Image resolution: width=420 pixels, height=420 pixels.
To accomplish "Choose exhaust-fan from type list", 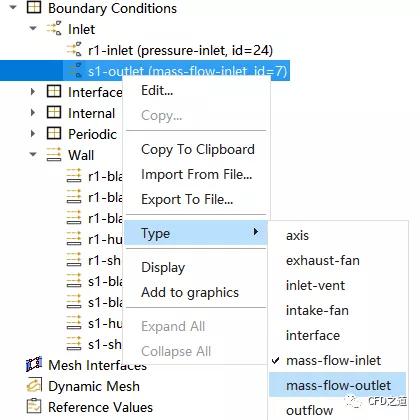I will coord(323,260).
